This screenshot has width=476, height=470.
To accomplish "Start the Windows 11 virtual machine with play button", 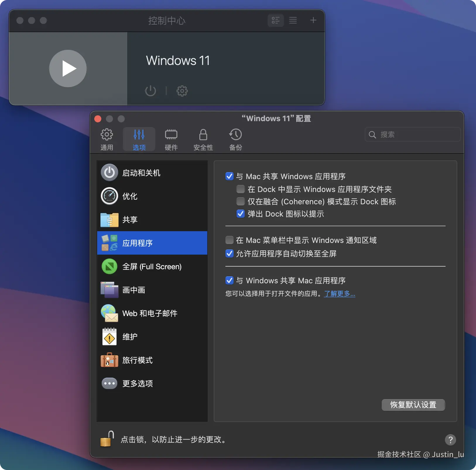I will click(x=68, y=68).
